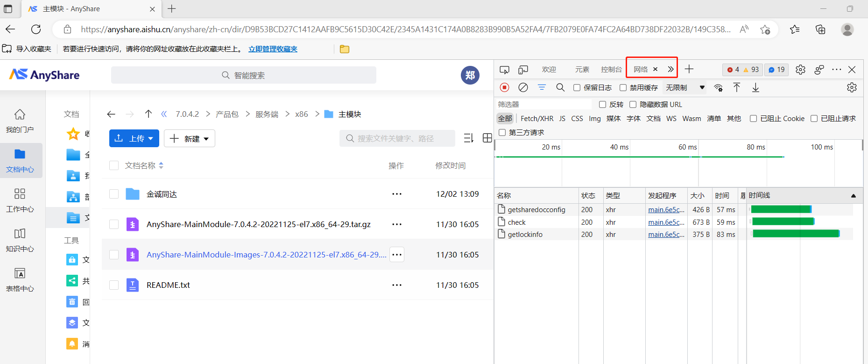Image resolution: width=868 pixels, height=364 pixels.
Task: Open the inspect element picker tool
Action: pos(504,70)
